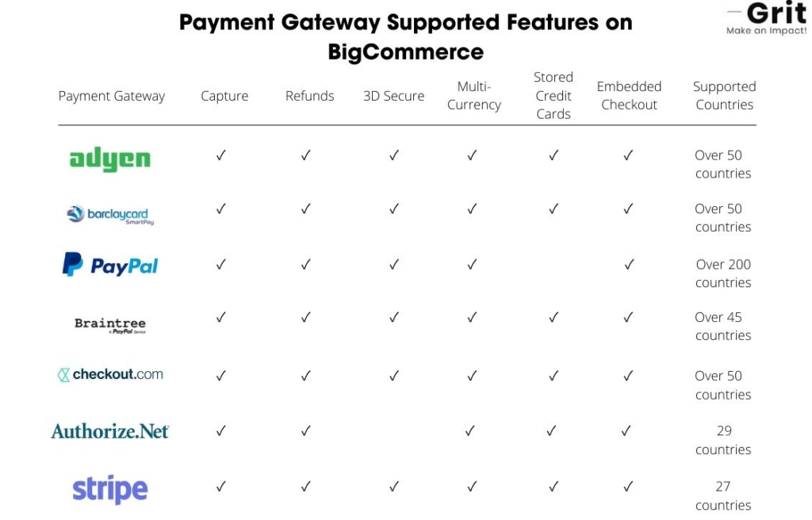Click the Multi-Currency column header

tap(474, 95)
